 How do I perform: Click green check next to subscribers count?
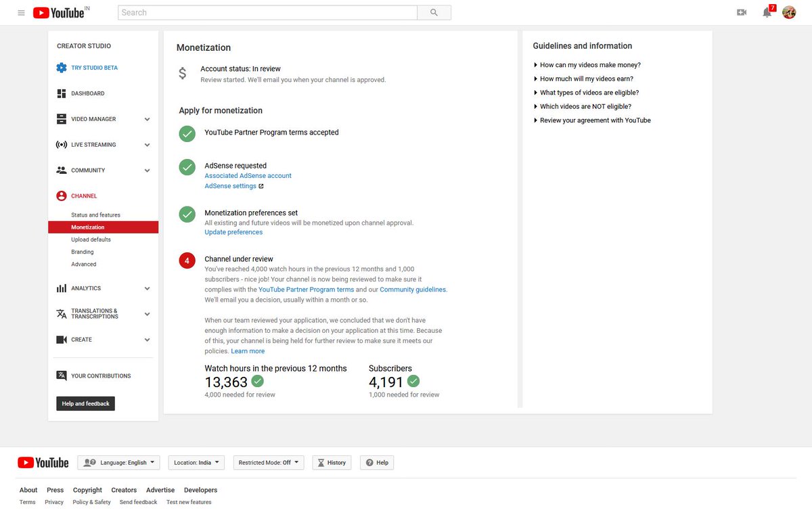[413, 382]
